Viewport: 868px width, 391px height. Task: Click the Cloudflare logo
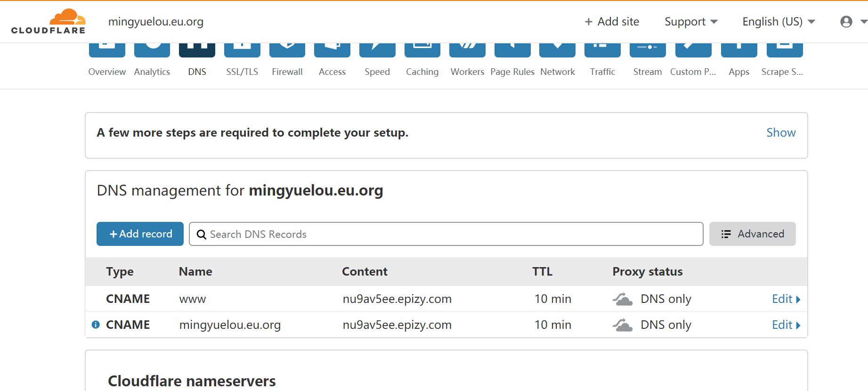49,22
